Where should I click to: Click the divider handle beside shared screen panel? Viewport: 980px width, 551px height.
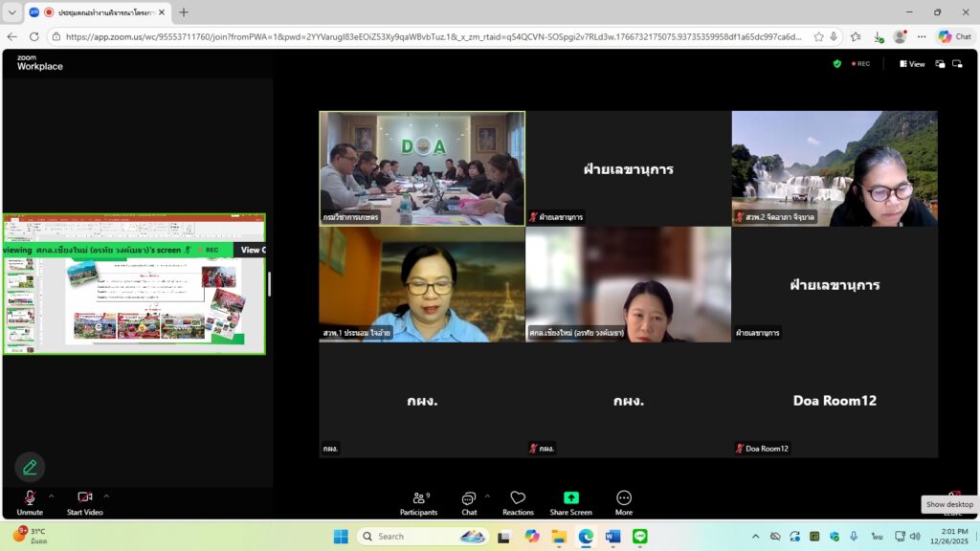[269, 284]
